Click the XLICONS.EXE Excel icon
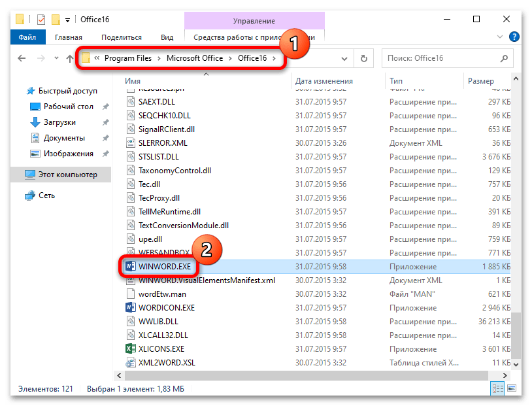Image resolution: width=532 pixels, height=406 pixels. pos(130,348)
